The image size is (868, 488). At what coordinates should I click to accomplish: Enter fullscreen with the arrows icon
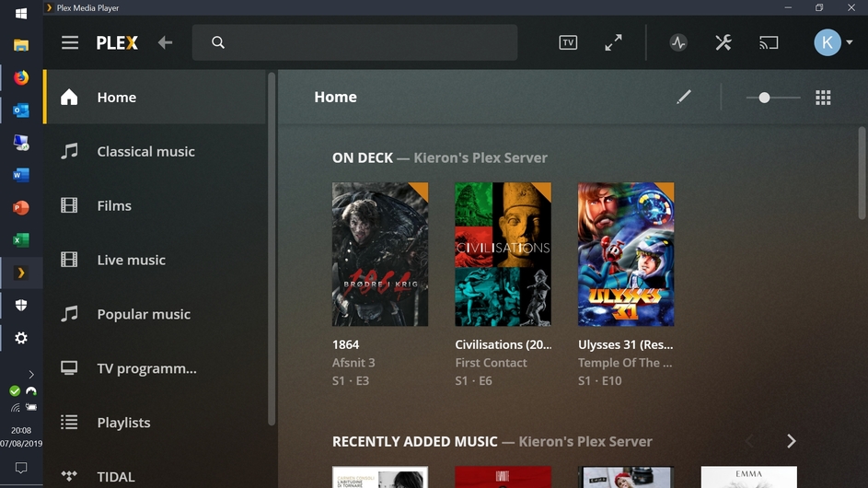613,42
